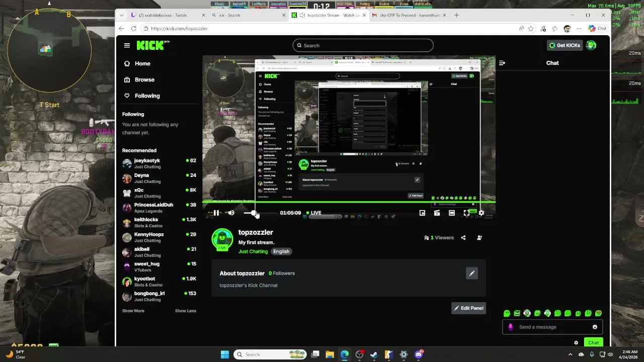Open browser tab list dropdown
Image resolution: width=644 pixels, height=362 pixels.
pos(121,15)
